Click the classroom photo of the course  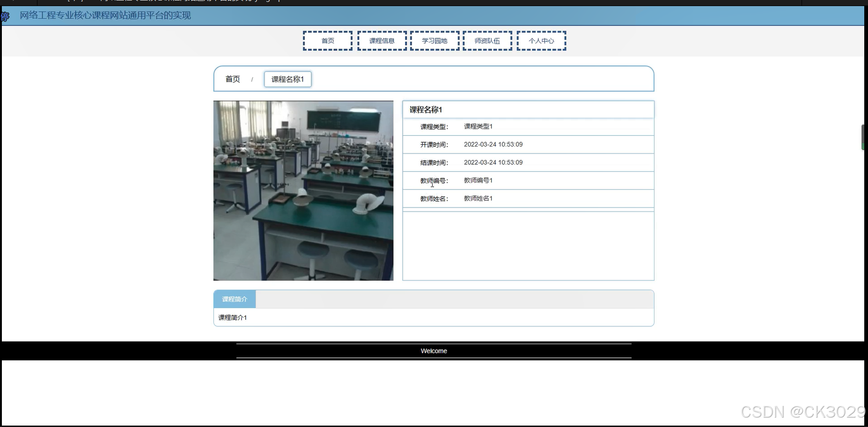click(303, 190)
